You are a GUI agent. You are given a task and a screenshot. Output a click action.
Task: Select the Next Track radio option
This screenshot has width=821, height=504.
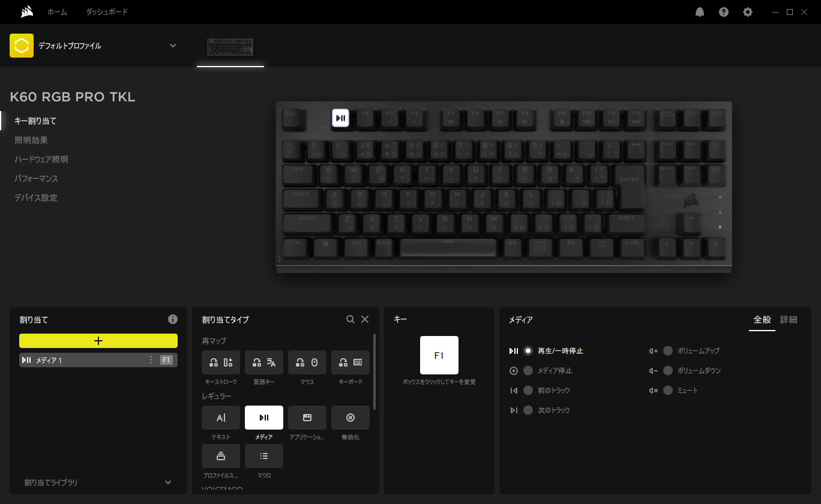pos(528,410)
